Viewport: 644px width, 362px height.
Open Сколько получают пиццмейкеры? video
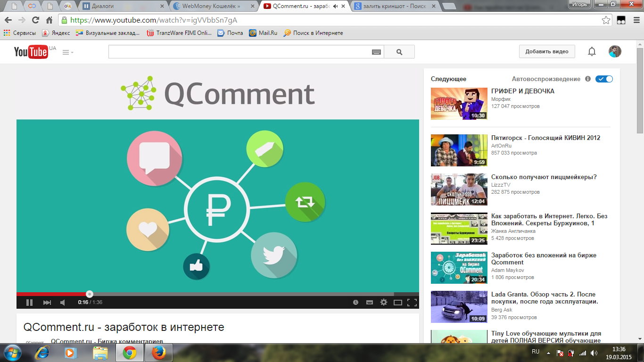[544, 177]
